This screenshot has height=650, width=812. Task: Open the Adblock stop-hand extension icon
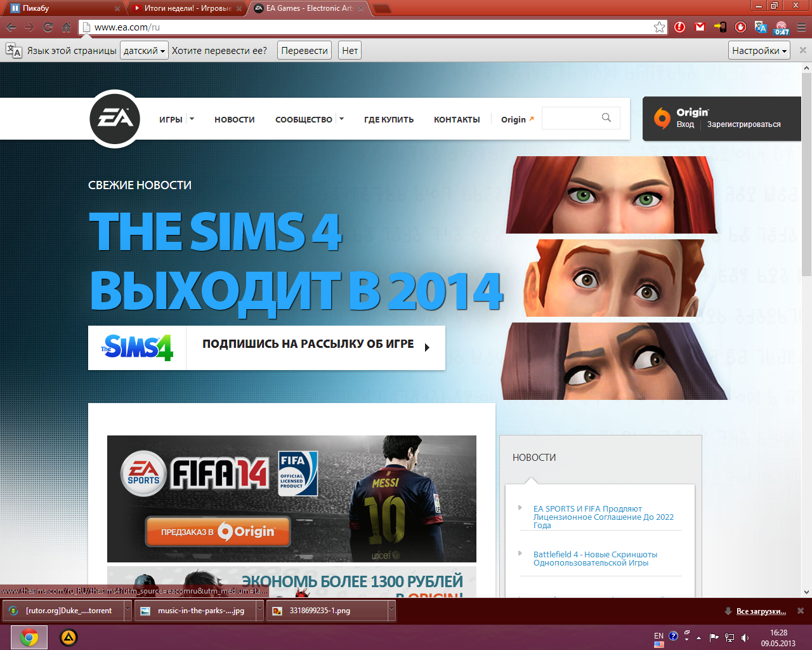point(740,27)
